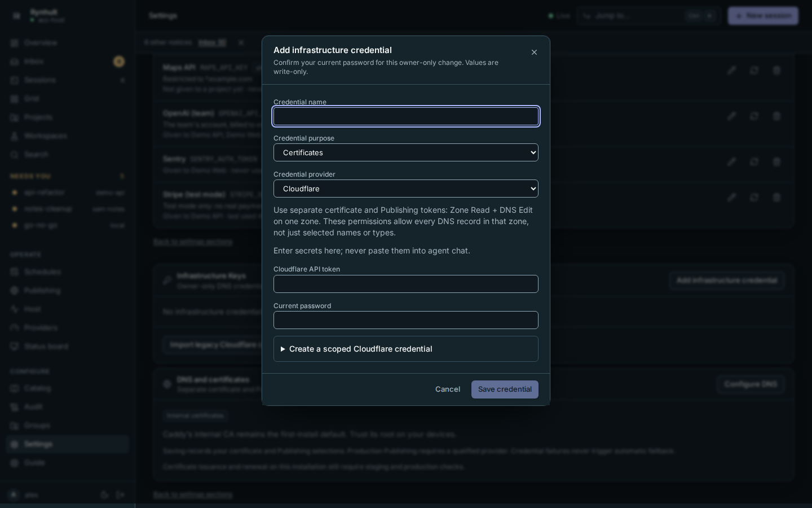812x508 pixels.
Task: Open Status board in the sidebar
Action: click(x=68, y=347)
